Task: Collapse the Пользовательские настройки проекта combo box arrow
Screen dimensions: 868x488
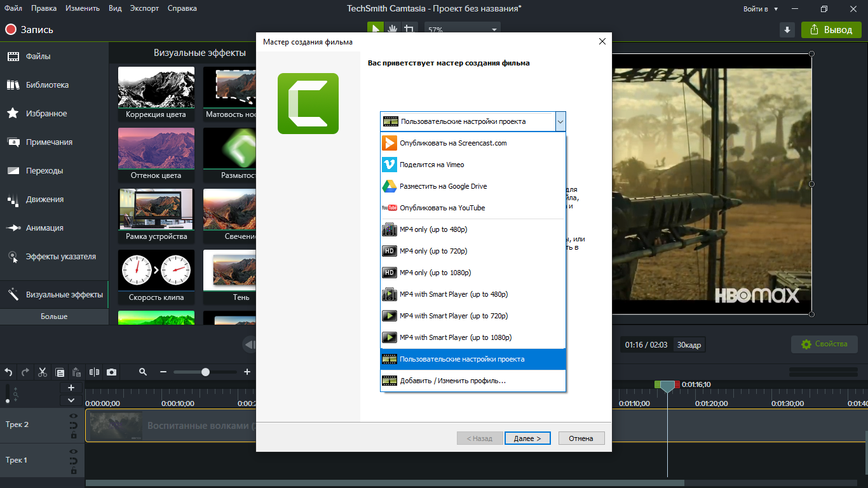Action: click(x=560, y=121)
